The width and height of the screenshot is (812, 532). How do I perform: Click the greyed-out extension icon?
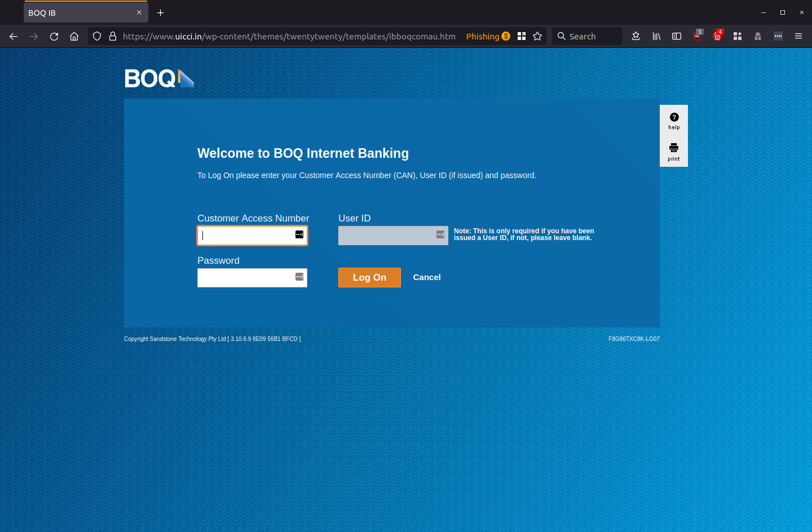click(758, 36)
